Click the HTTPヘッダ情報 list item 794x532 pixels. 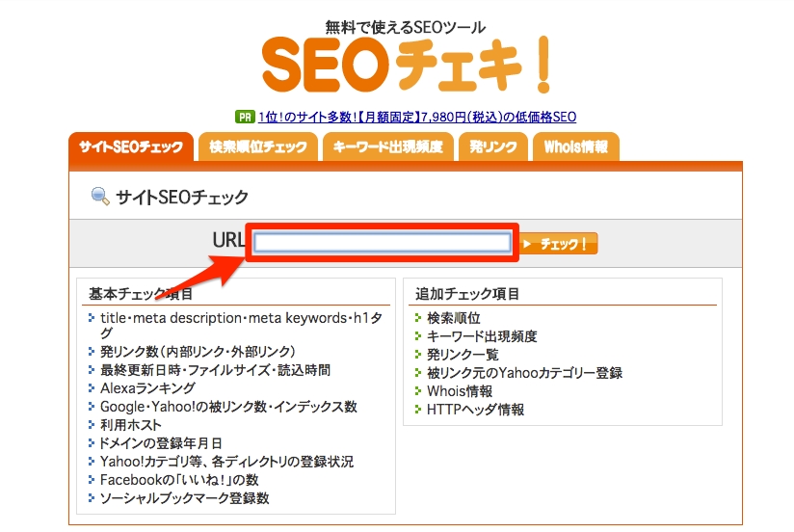pos(475,410)
